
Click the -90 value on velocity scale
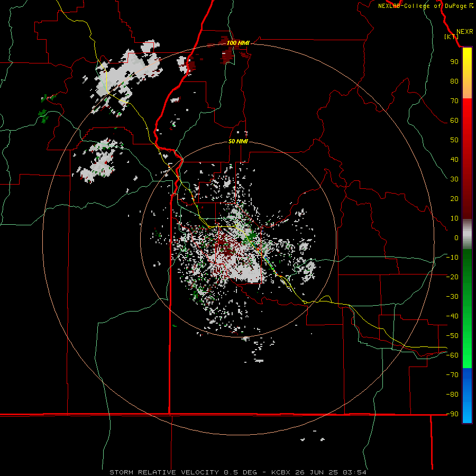coord(452,414)
